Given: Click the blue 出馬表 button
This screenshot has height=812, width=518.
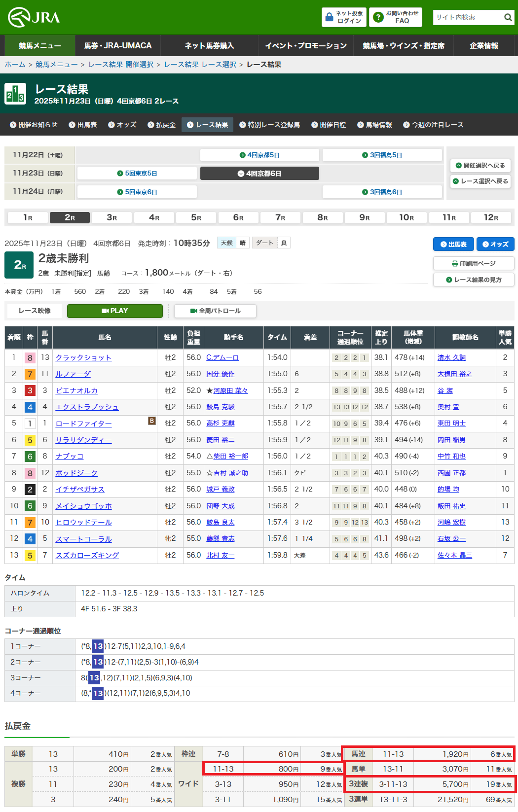Looking at the screenshot, I should click(x=453, y=244).
